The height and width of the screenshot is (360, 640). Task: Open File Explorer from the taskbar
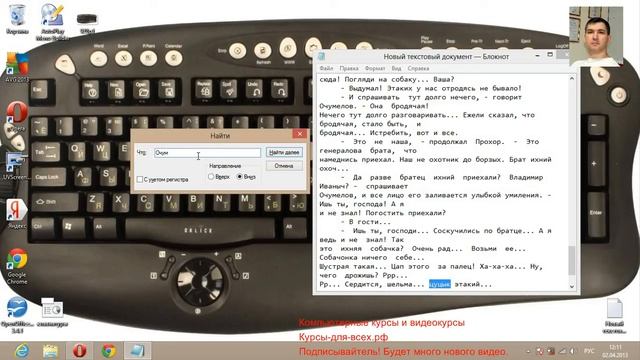(x=51, y=351)
